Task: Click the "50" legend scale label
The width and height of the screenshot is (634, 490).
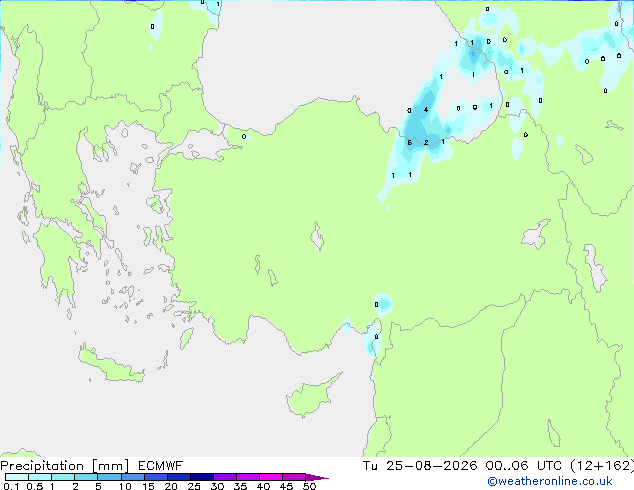Action: 309,486
